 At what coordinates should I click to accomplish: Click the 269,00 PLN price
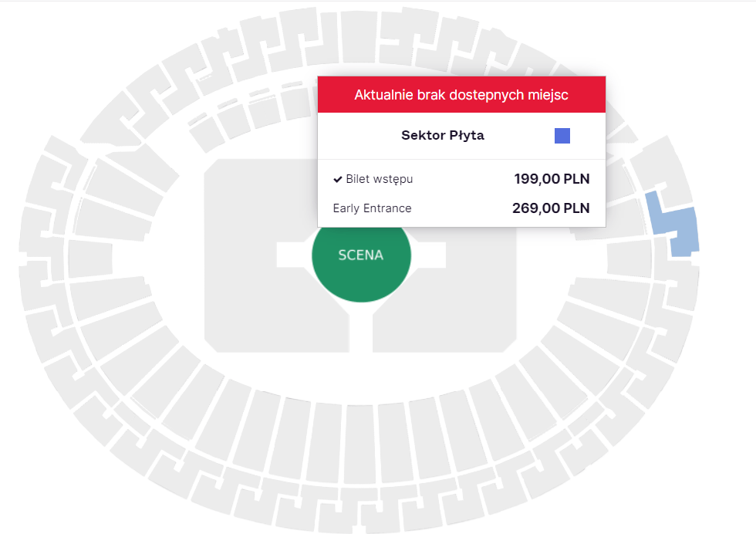[x=551, y=208]
